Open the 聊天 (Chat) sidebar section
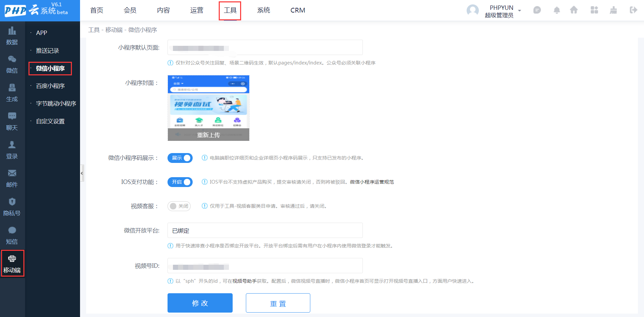The image size is (644, 317). click(x=12, y=122)
